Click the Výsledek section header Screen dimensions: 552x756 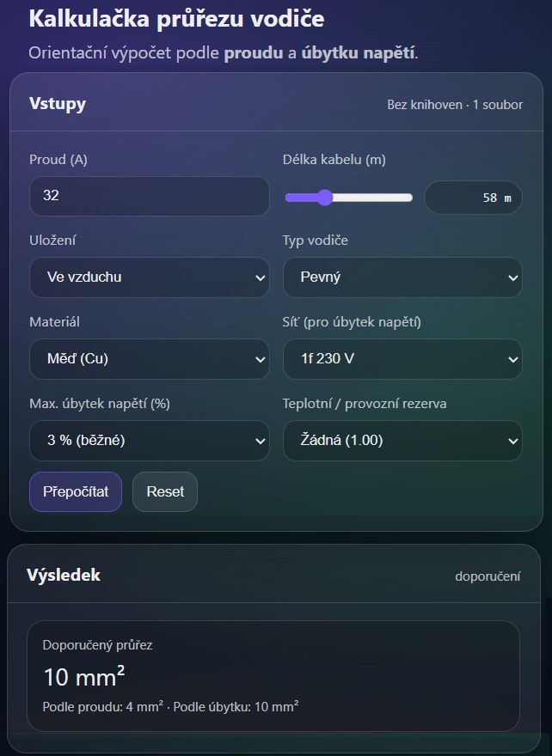click(x=63, y=575)
